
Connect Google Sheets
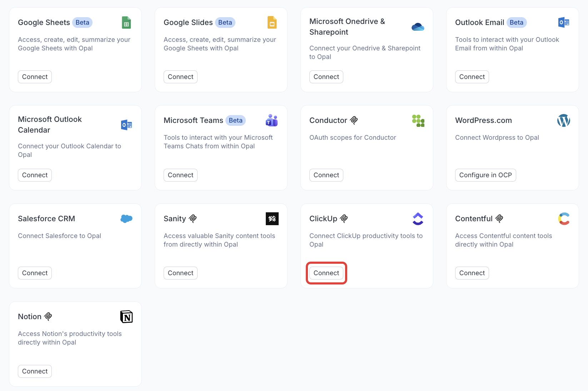click(35, 77)
